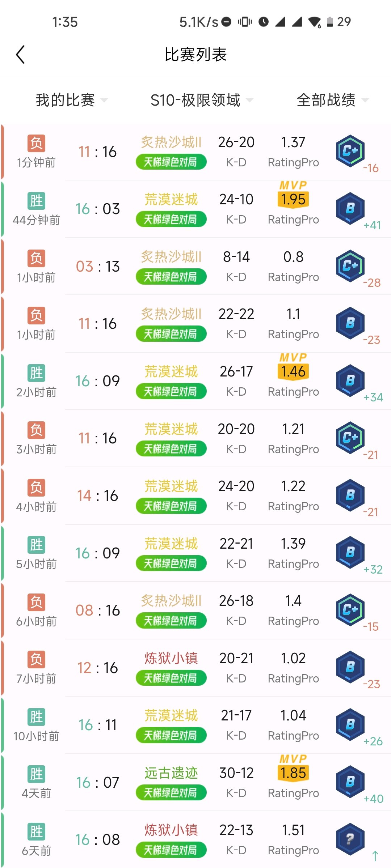
Task: Tap the B rank badge with +41
Action: pyautogui.click(x=350, y=208)
